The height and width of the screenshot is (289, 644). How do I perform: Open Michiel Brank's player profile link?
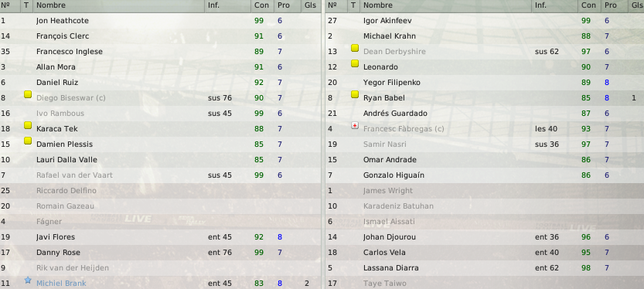point(61,284)
